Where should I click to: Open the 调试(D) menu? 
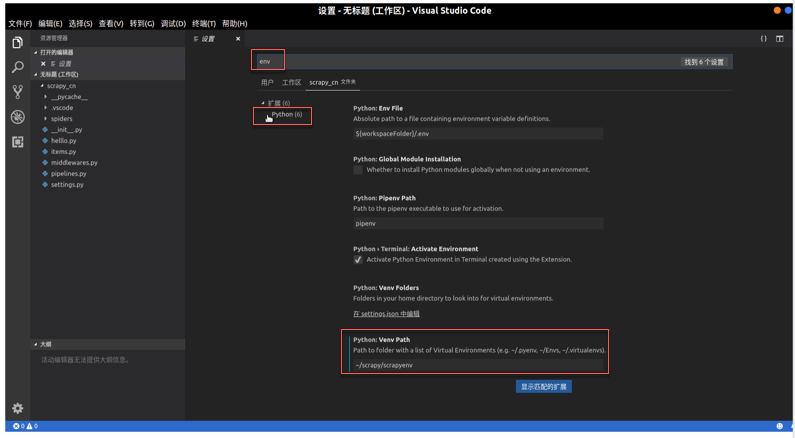(173, 23)
